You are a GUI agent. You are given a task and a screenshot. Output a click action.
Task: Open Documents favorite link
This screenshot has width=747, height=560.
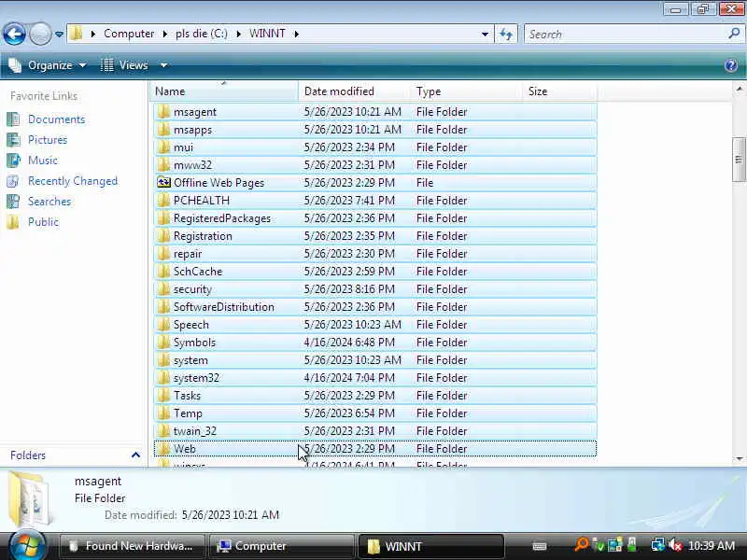coord(56,119)
